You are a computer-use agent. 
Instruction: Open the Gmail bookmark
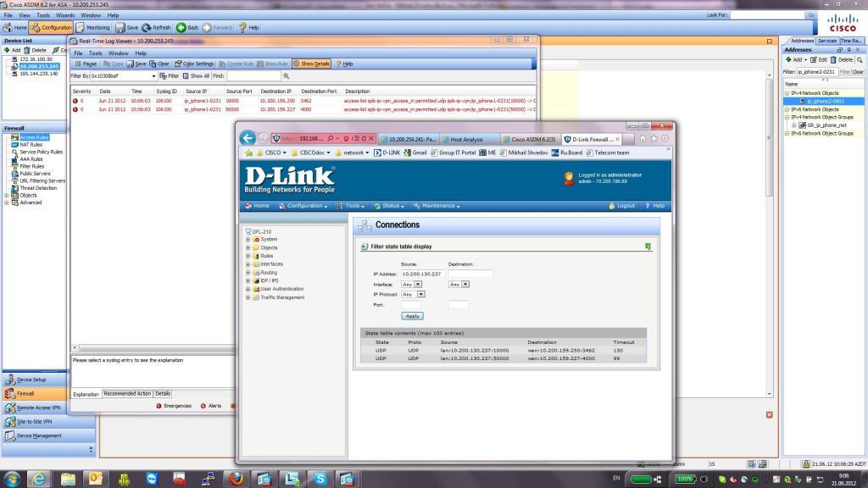415,152
